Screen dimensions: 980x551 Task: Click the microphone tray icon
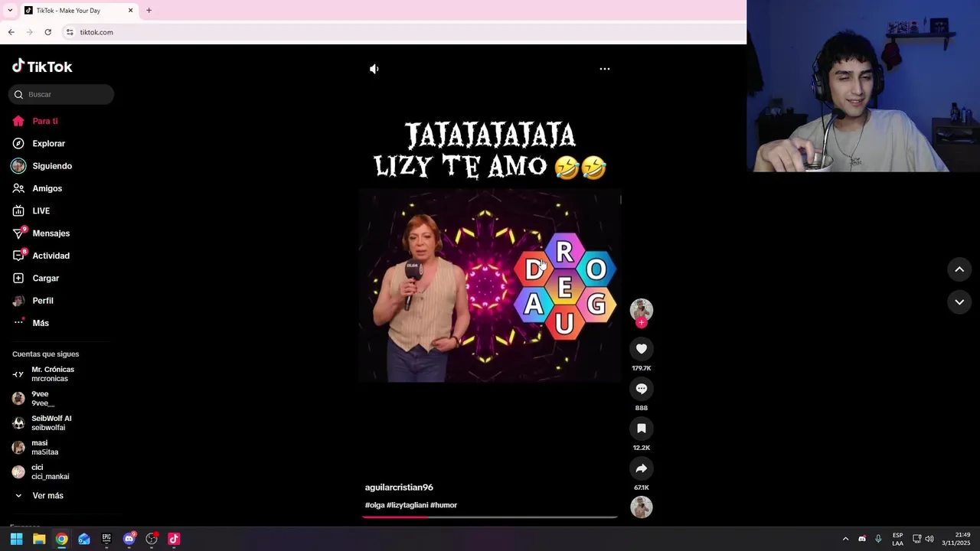coord(878,539)
